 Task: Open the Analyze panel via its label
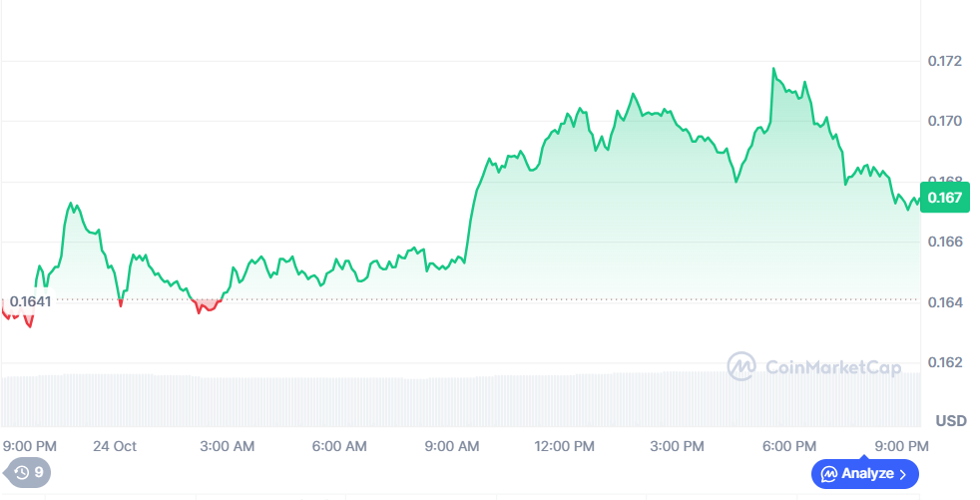point(867,473)
